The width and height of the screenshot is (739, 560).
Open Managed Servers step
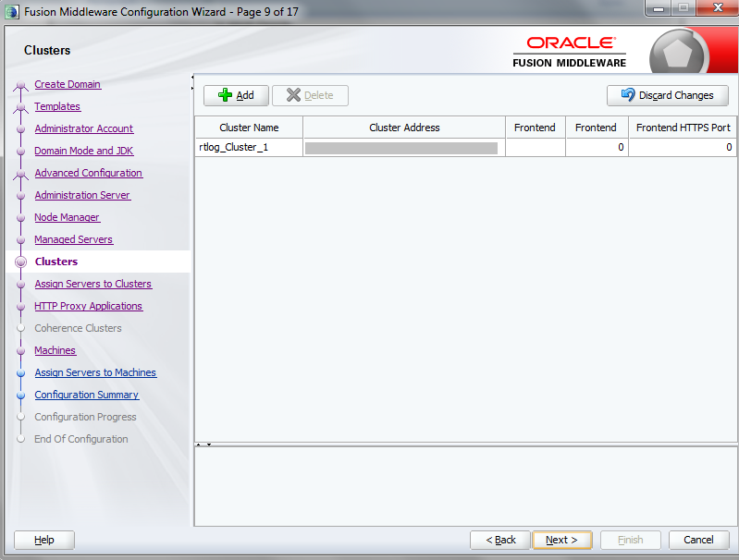point(73,239)
